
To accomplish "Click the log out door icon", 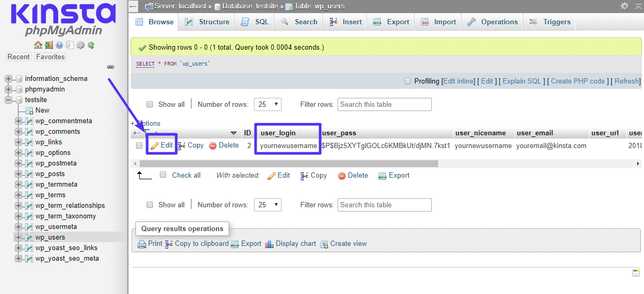I will 48,45.
